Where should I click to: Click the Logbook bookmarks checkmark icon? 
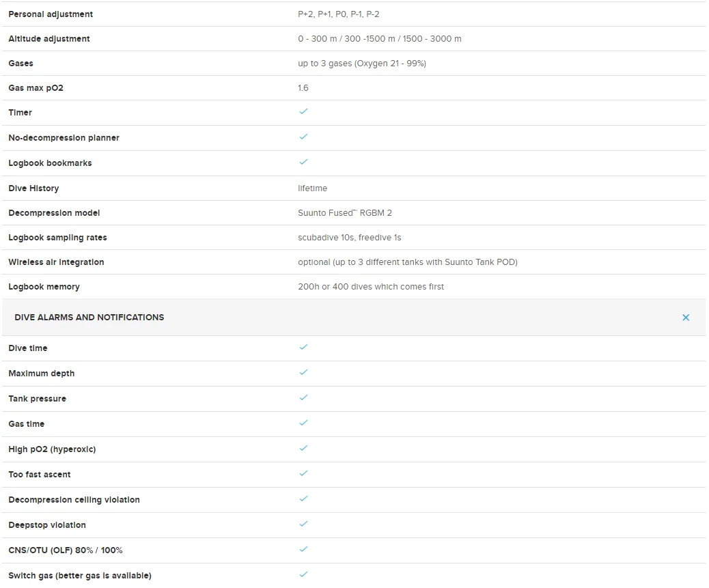click(303, 162)
